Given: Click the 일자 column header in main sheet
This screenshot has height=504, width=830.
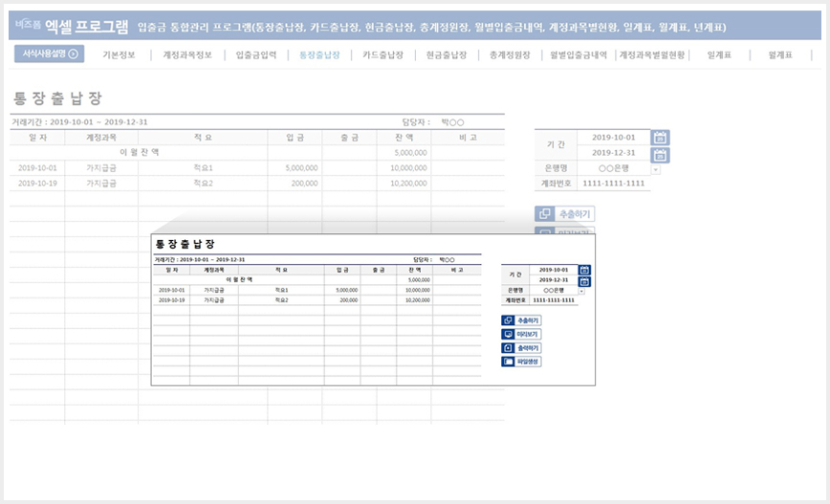Looking at the screenshot, I should 37,137.
